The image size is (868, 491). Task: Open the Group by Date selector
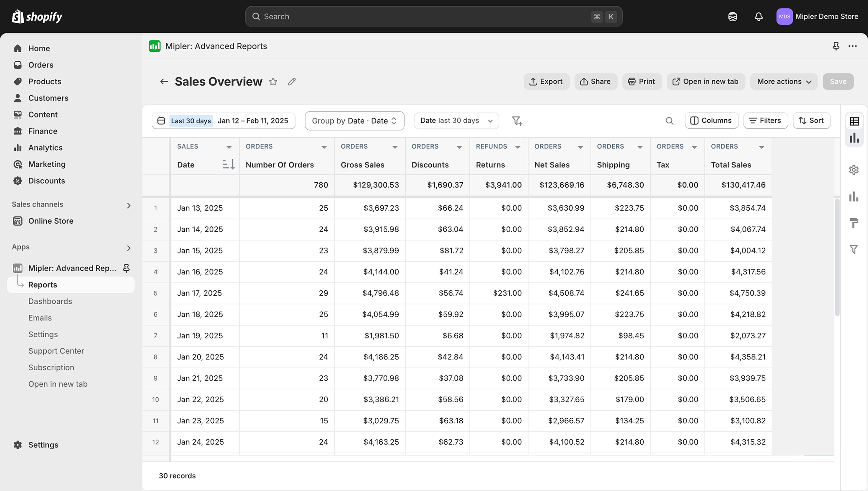point(354,121)
